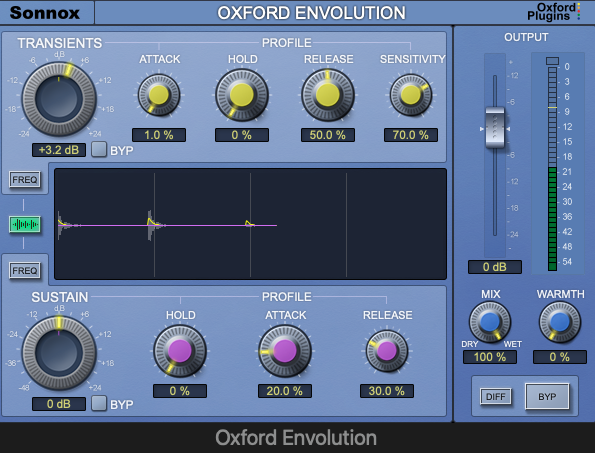Click the Attack 1.0 % value field
595x453 pixels.
click(159, 135)
